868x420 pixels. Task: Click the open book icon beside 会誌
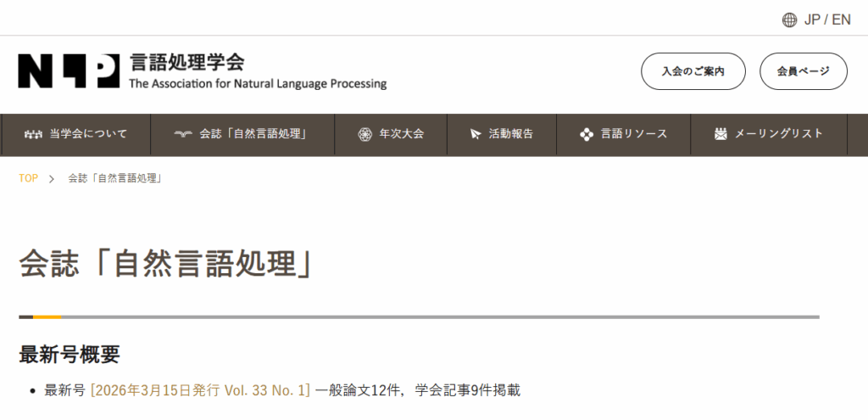coord(183,134)
